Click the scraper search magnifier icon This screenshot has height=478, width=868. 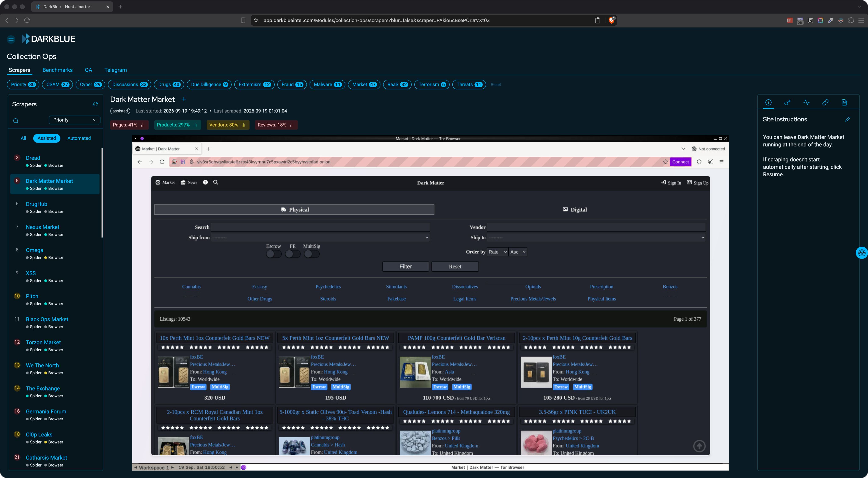(x=16, y=121)
